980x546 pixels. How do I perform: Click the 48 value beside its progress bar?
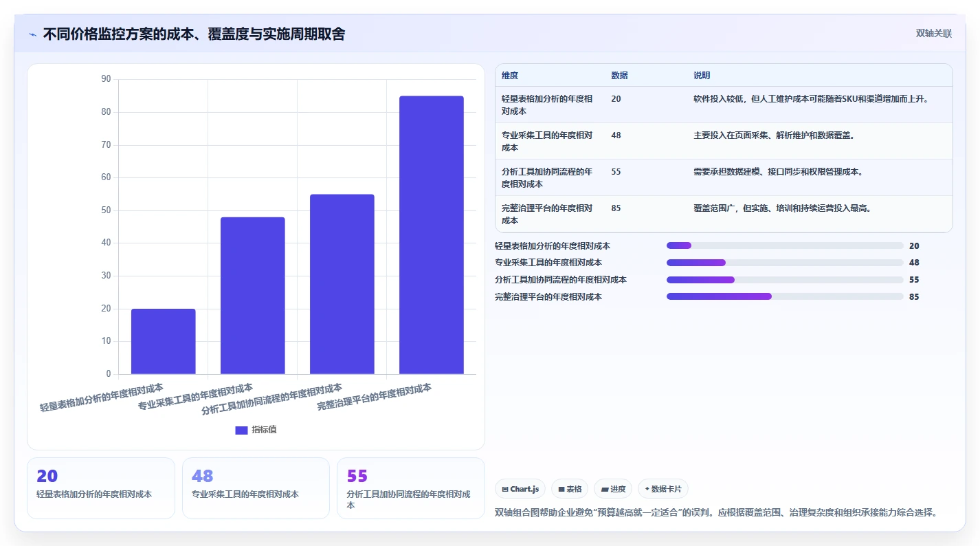914,263
